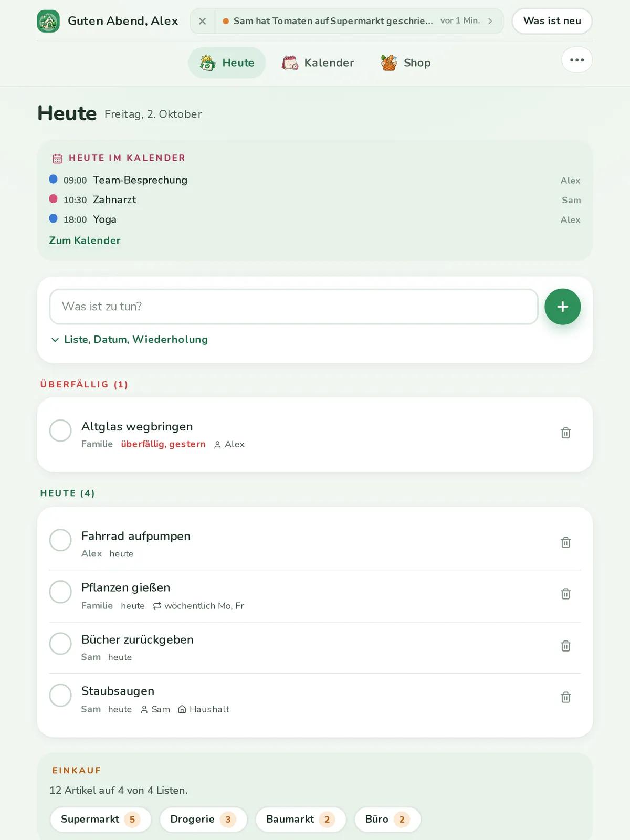630x840 pixels.
Task: Switch to the Kalender tab
Action: [x=318, y=62]
